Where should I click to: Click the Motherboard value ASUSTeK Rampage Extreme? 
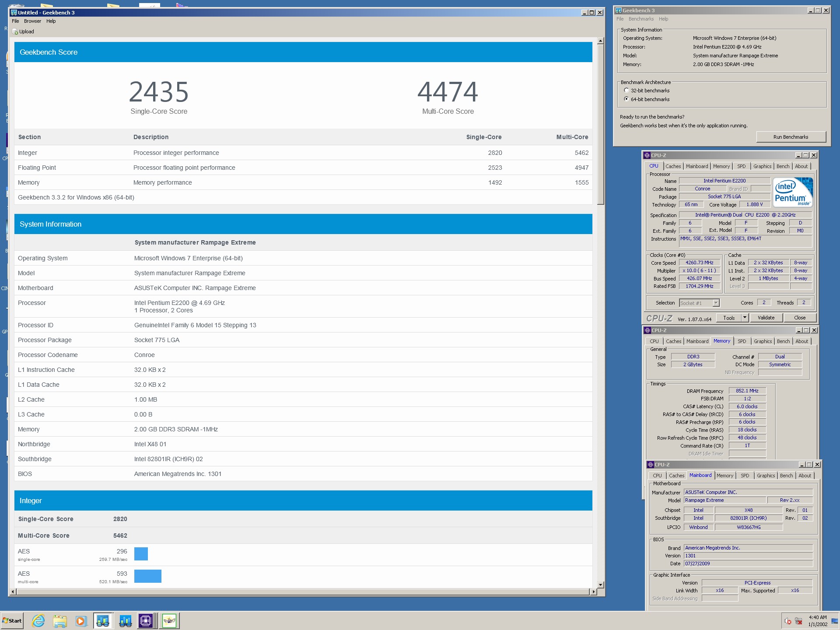tap(195, 288)
